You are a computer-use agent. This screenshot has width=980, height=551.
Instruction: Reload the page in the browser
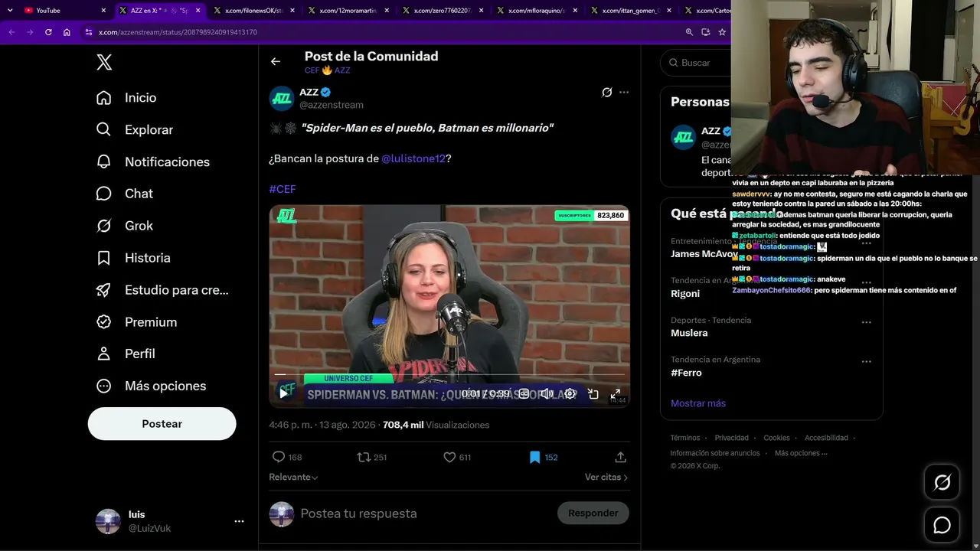click(x=48, y=32)
